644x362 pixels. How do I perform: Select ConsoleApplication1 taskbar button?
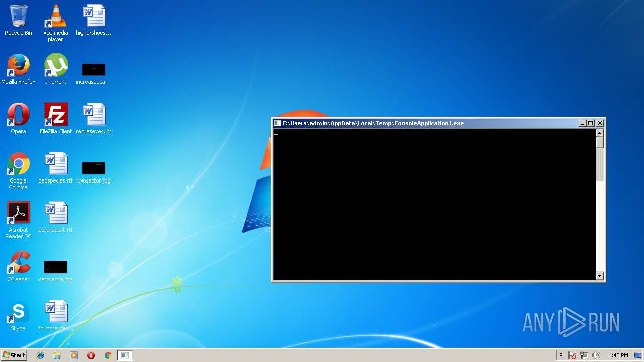pyautogui.click(x=125, y=355)
